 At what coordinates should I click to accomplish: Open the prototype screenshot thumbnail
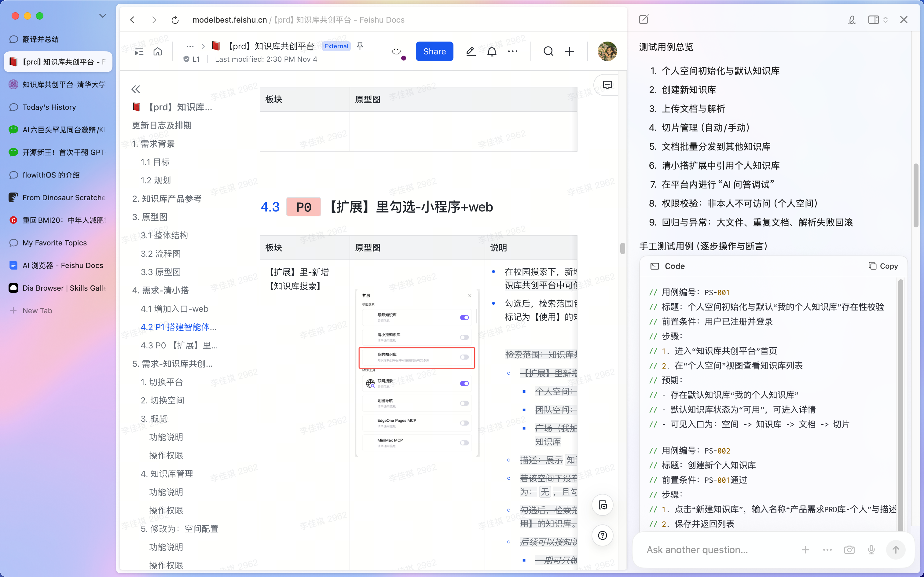[x=417, y=373]
